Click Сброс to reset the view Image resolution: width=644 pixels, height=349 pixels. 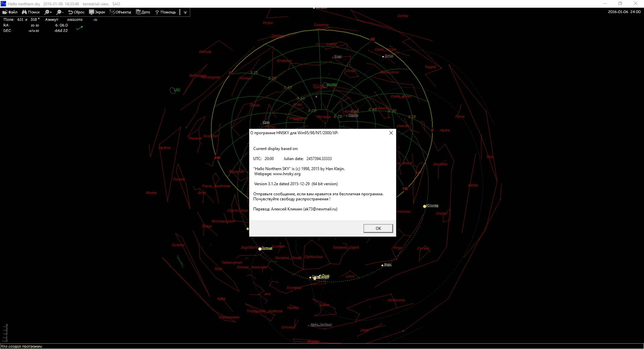point(76,12)
